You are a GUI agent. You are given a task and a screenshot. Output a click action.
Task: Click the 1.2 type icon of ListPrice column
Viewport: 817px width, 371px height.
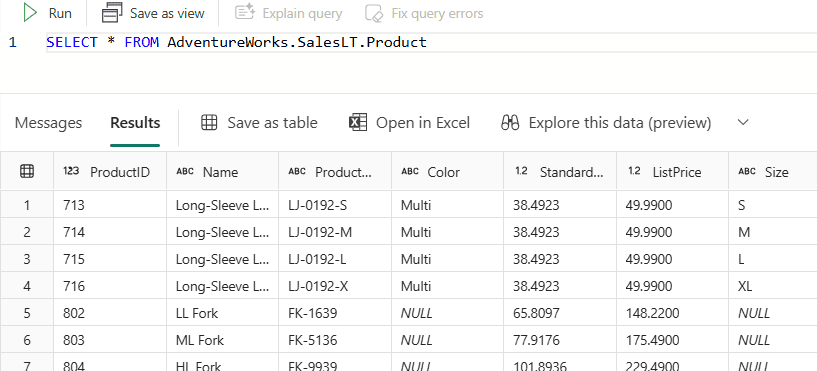634,171
